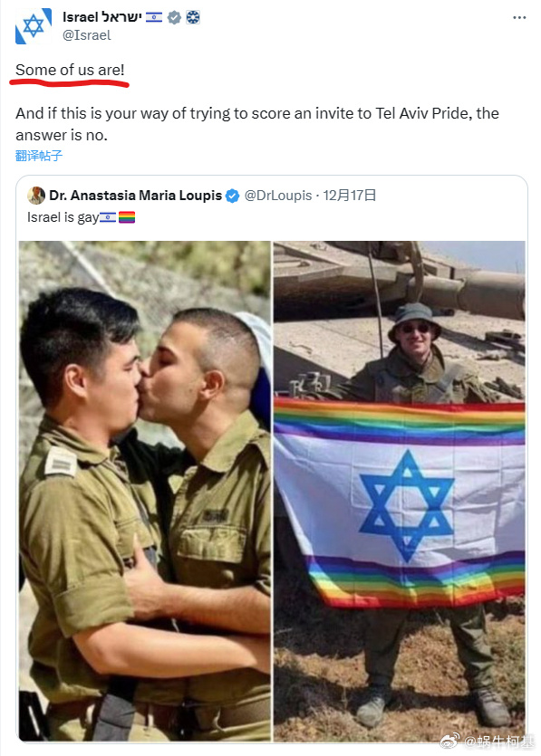Click the affiliation emblem badge beside the name

tap(192, 18)
